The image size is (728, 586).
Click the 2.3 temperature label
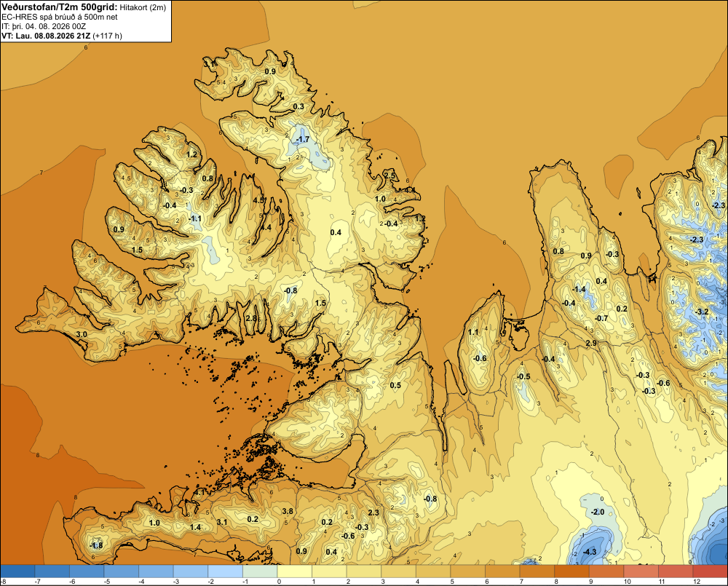373,512
